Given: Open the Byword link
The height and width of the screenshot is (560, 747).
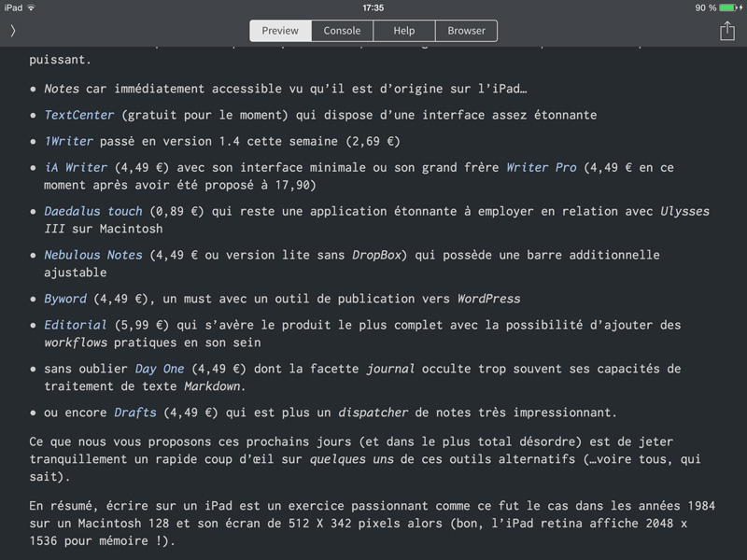Looking at the screenshot, I should point(65,299).
